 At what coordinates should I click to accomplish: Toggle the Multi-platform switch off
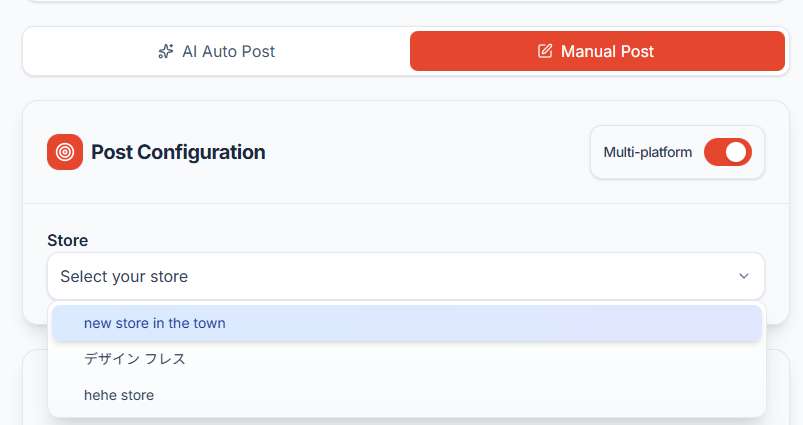pyautogui.click(x=727, y=152)
